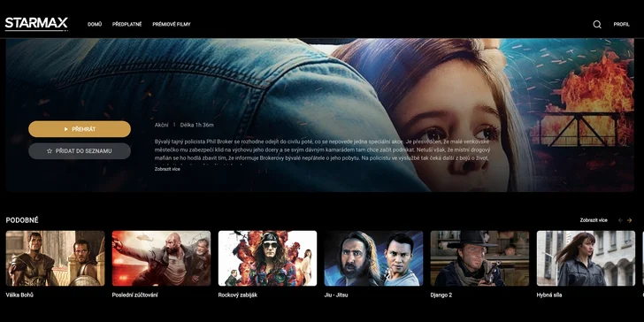Click the Délka 1h 36m label

[196, 125]
